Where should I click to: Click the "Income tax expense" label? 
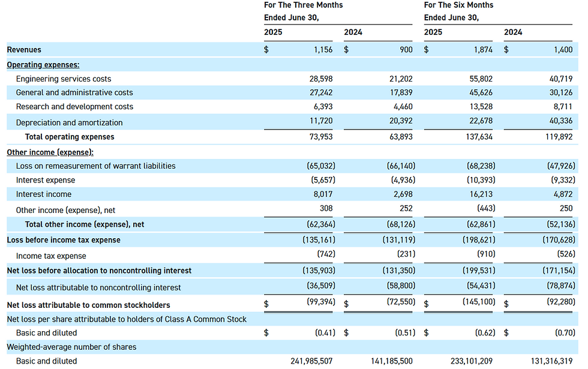point(51,256)
